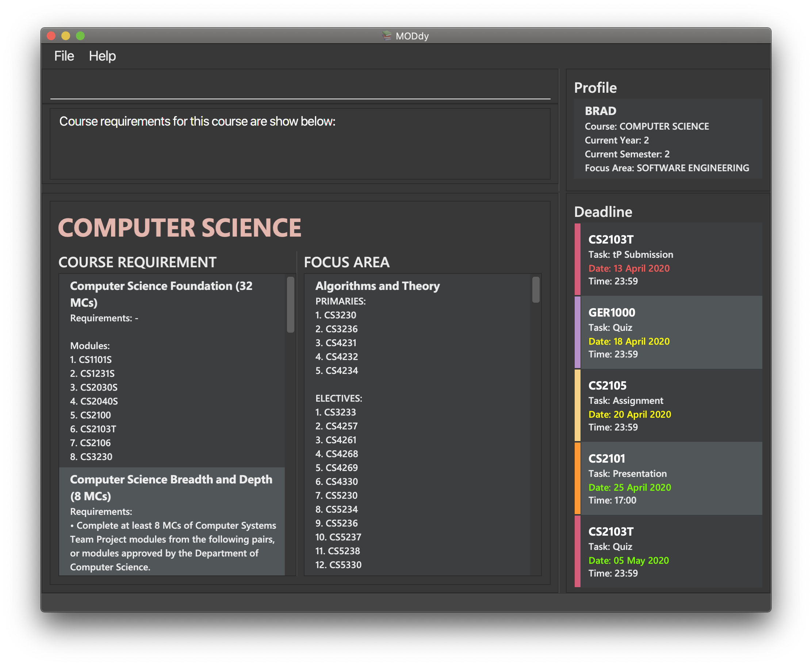Click the Course Requirement list scrollbar

[x=291, y=305]
